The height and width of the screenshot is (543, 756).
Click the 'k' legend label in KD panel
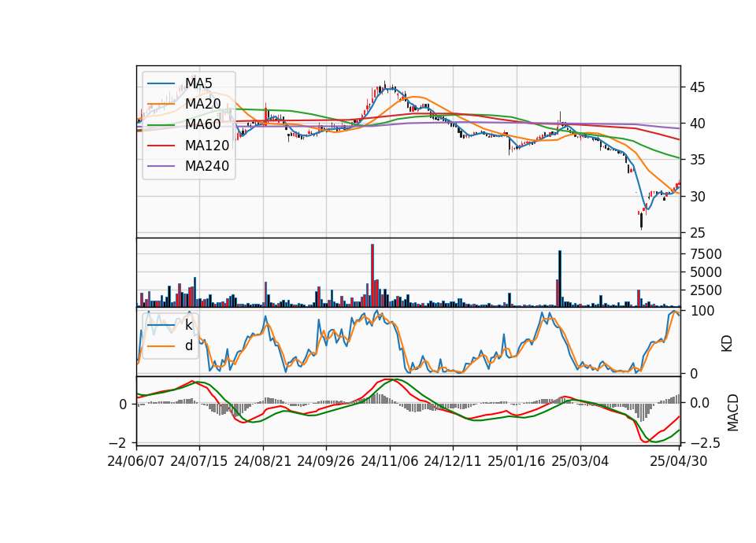[x=188, y=325]
